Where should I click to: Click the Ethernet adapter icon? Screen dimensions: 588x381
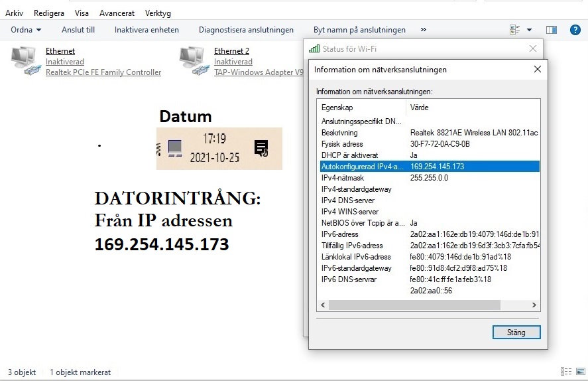pyautogui.click(x=26, y=61)
